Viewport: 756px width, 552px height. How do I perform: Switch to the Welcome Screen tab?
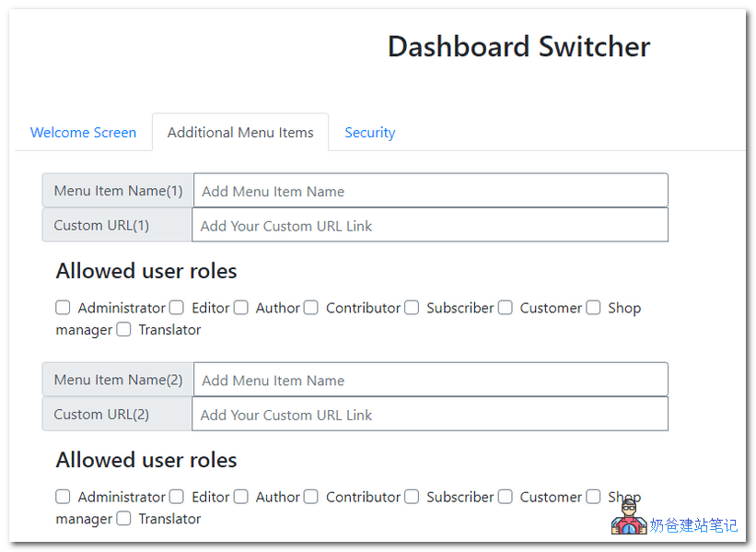pos(83,133)
